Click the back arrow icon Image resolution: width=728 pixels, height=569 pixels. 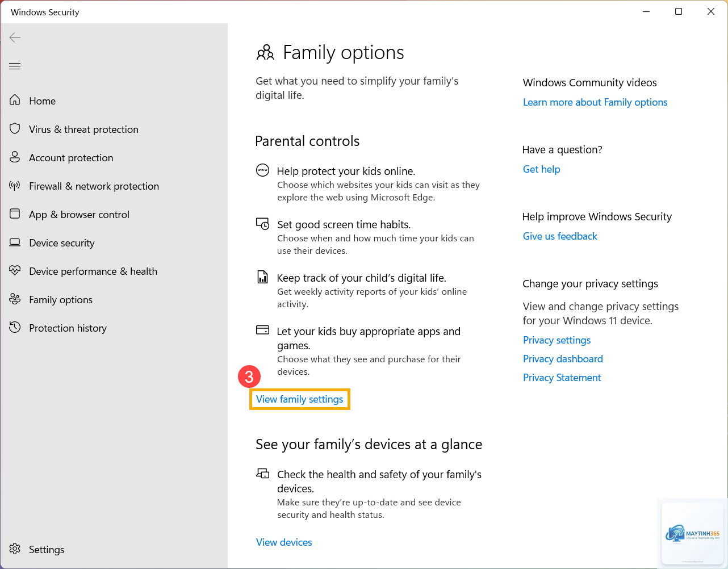coord(15,37)
